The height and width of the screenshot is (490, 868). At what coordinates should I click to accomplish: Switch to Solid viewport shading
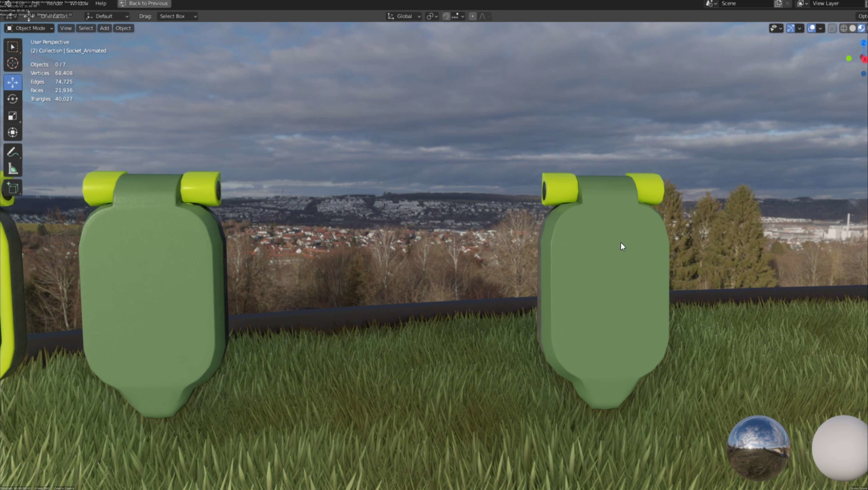point(852,28)
